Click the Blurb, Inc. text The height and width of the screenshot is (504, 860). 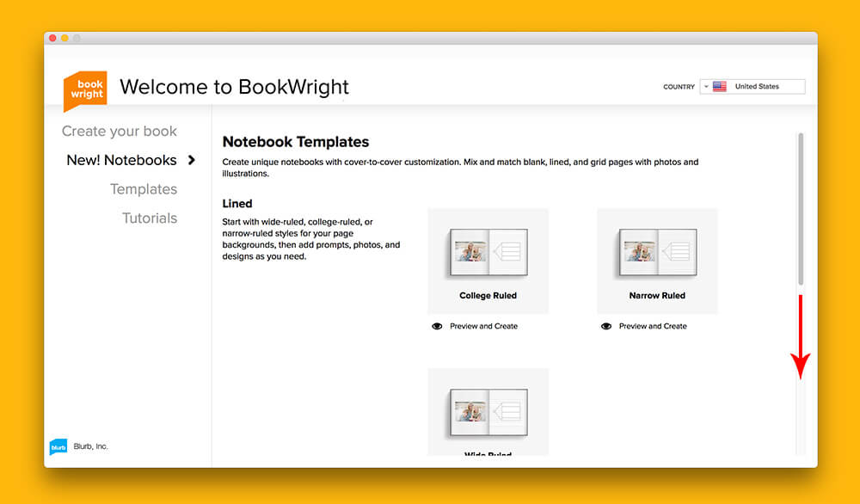[x=90, y=446]
